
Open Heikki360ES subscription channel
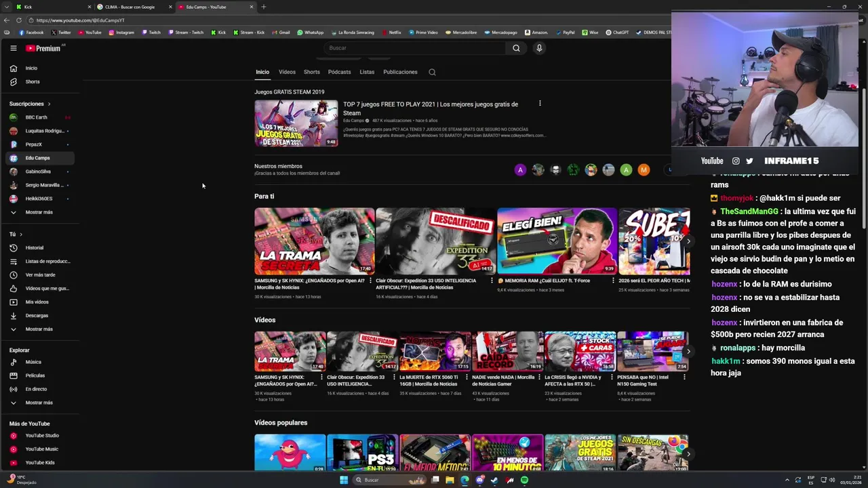pos(40,199)
